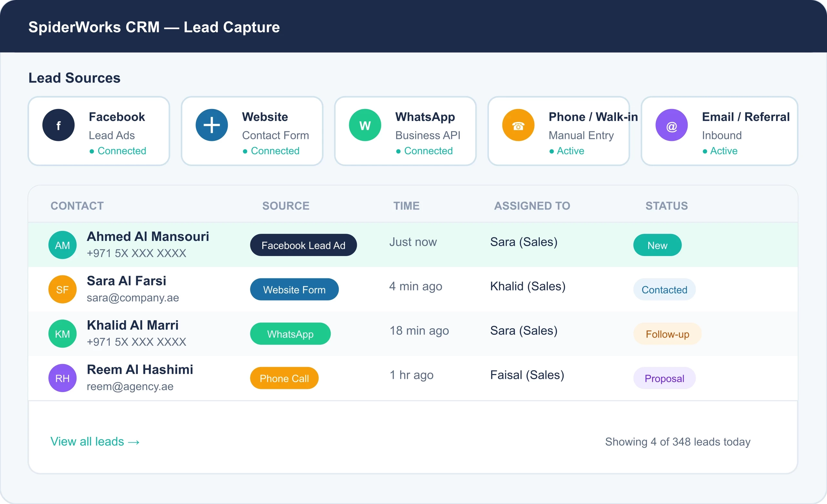Click the Proposal status pill
The image size is (827, 504).
pos(664,378)
